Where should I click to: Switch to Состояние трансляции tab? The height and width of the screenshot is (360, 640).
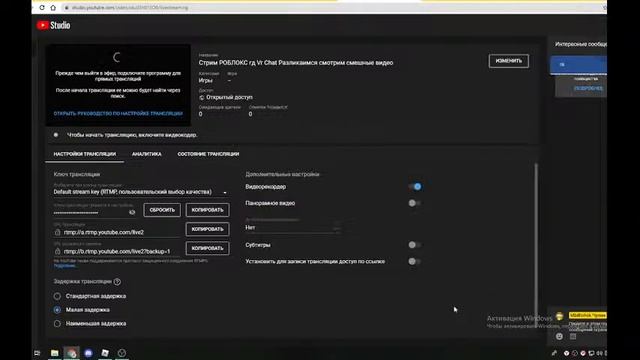click(208, 154)
